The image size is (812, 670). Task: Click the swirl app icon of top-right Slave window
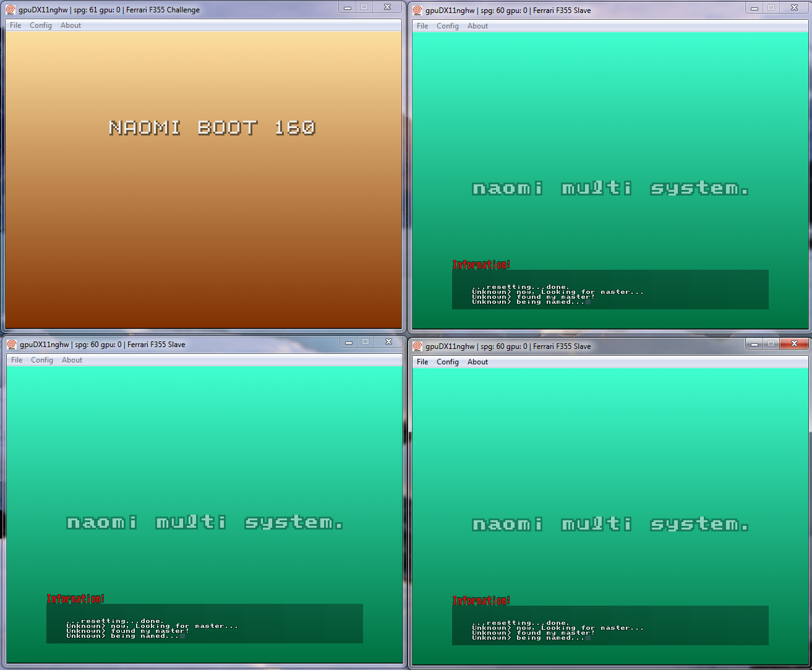[417, 11]
